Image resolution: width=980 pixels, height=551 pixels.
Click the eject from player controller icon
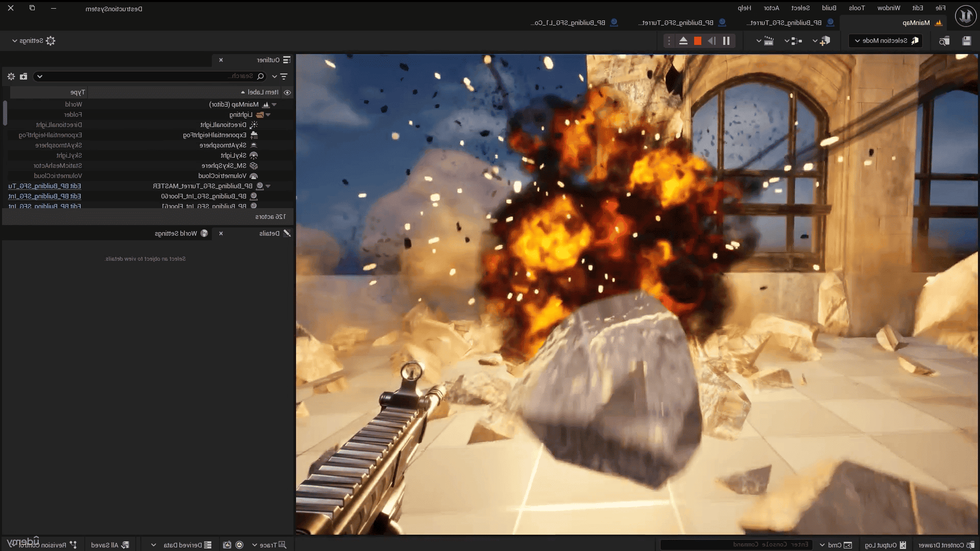[683, 41]
